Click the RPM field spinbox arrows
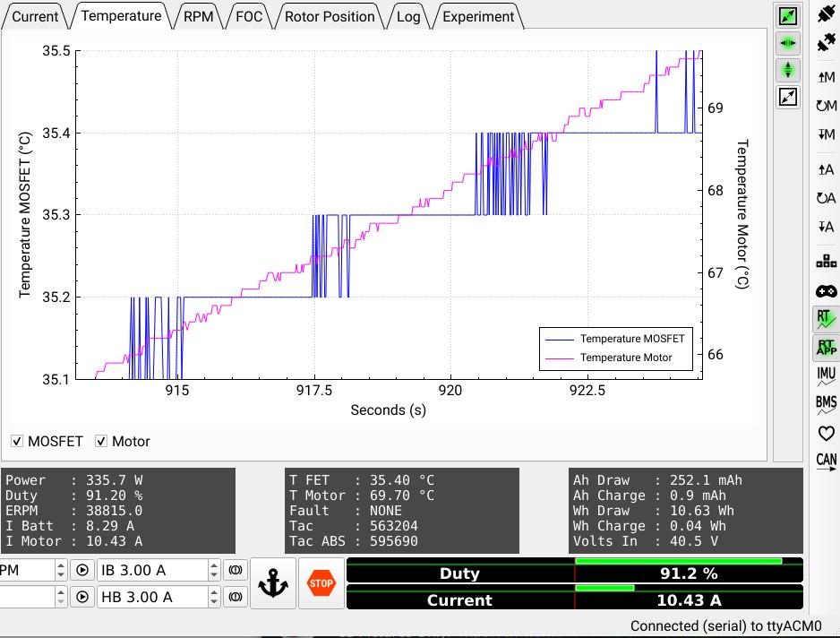 pos(61,570)
